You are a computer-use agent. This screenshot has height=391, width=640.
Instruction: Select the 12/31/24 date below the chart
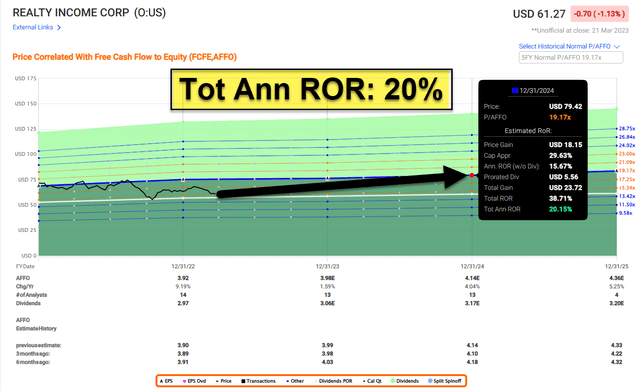[472, 266]
